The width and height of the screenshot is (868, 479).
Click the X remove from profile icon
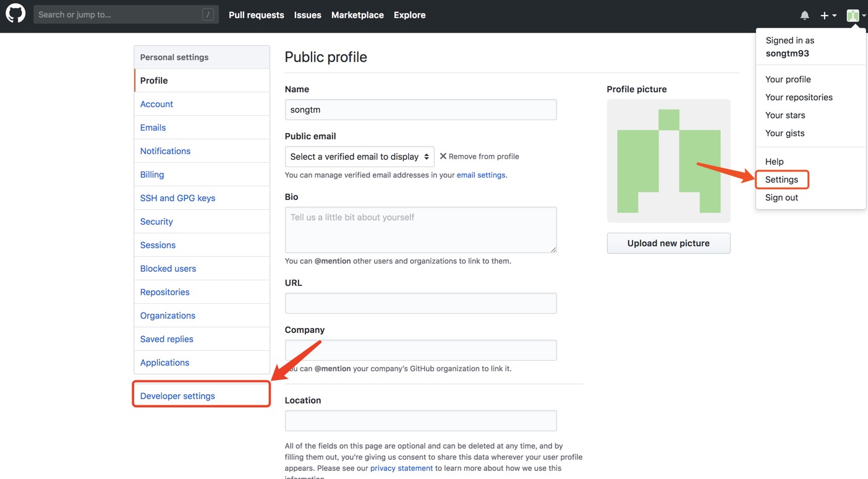pos(443,156)
